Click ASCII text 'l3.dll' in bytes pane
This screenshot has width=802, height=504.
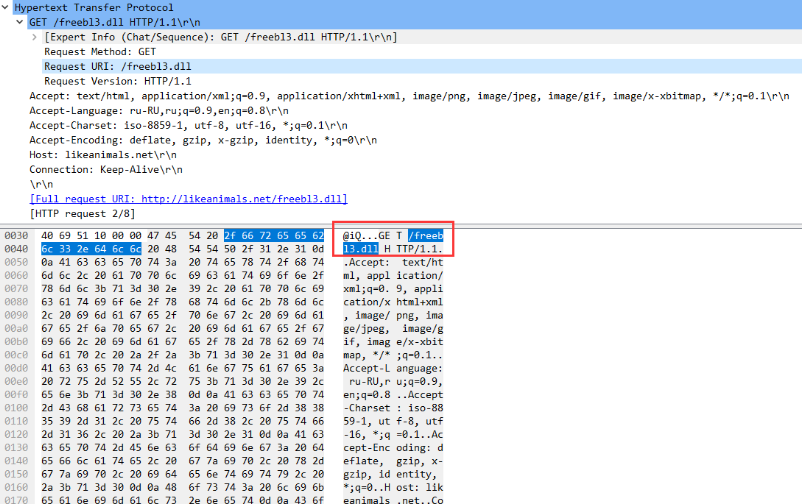[361, 249]
